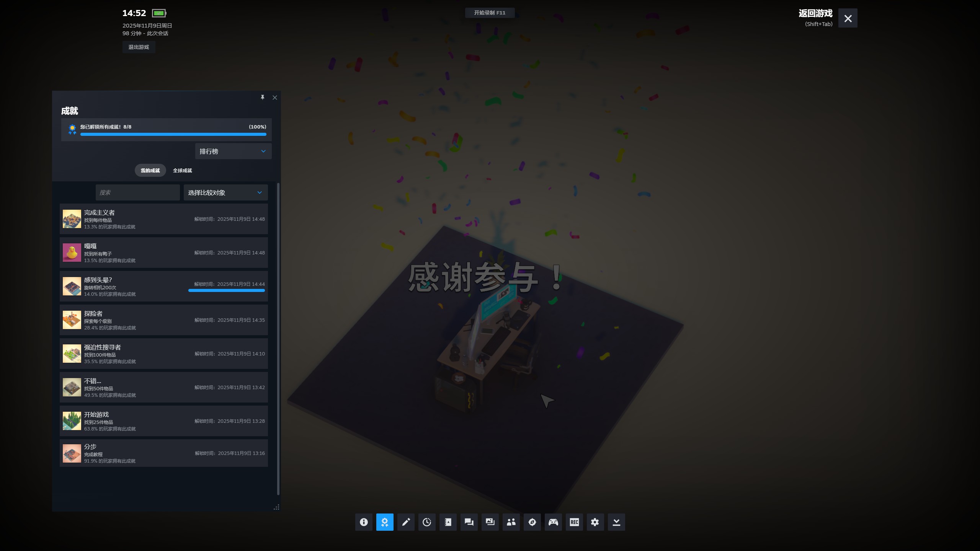Viewport: 980px width, 551px height.
Task: Open the web browser compass icon
Action: 532,522
